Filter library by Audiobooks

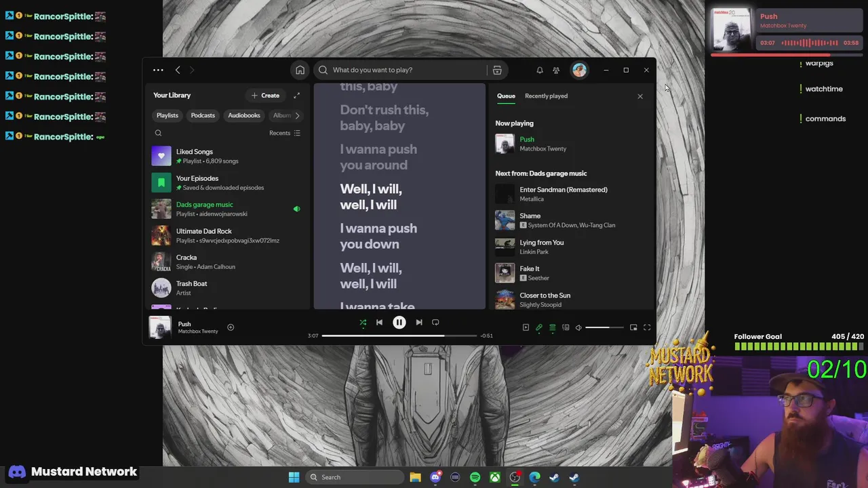pyautogui.click(x=244, y=115)
